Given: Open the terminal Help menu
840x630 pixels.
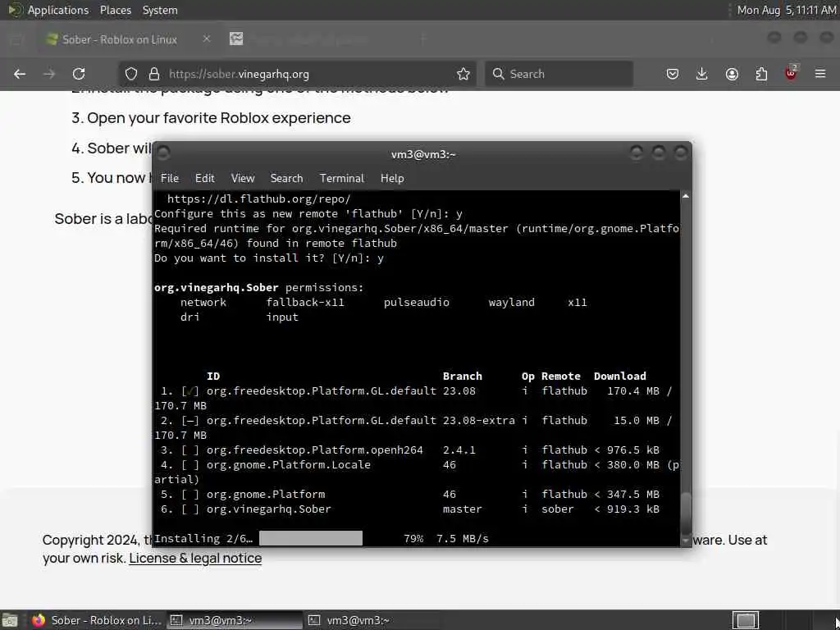Looking at the screenshot, I should tap(392, 178).
